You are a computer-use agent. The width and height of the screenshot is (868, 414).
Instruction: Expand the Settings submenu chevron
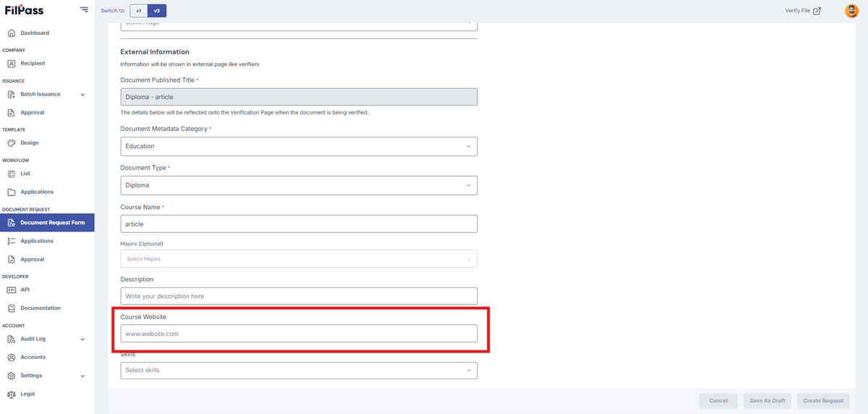point(82,376)
